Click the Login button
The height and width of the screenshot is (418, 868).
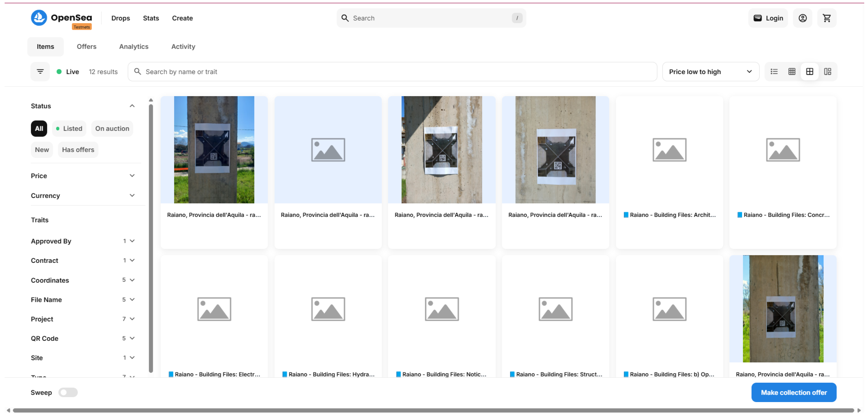(x=768, y=18)
